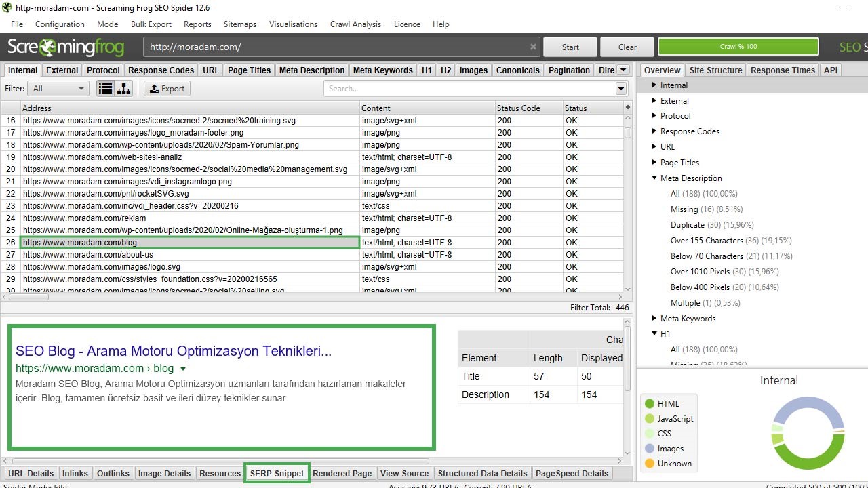Screen dimensions: 868x488
Task: Expand the Page Titles tree node
Action: [x=654, y=163]
